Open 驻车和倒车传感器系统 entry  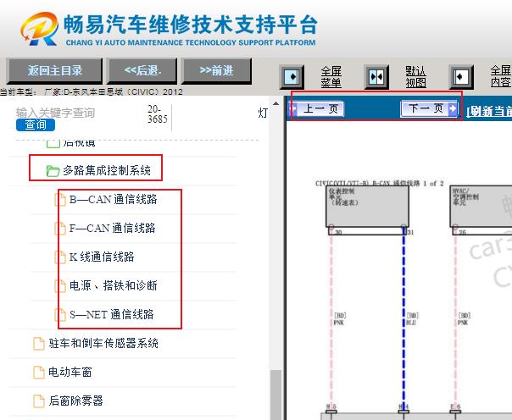[103, 343]
